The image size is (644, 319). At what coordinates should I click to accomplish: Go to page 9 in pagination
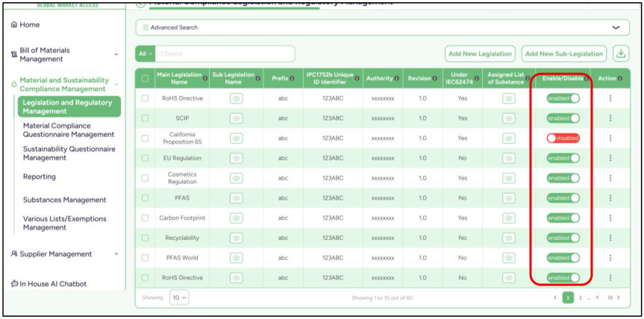tap(597, 297)
